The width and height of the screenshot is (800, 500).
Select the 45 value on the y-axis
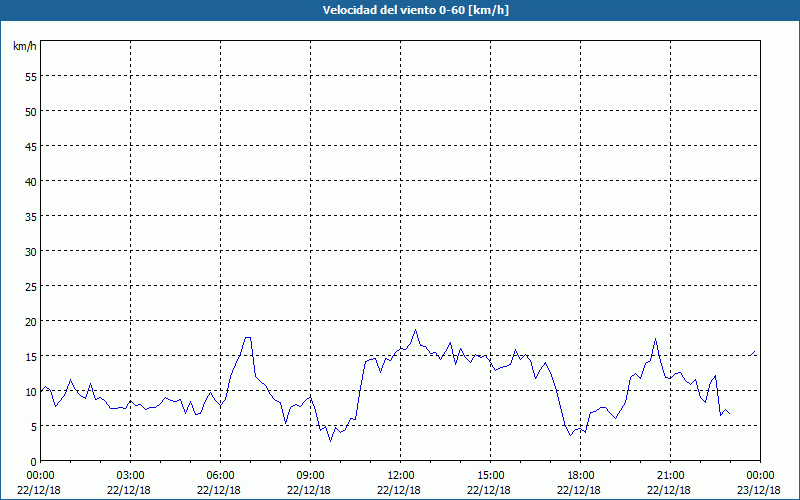click(31, 146)
